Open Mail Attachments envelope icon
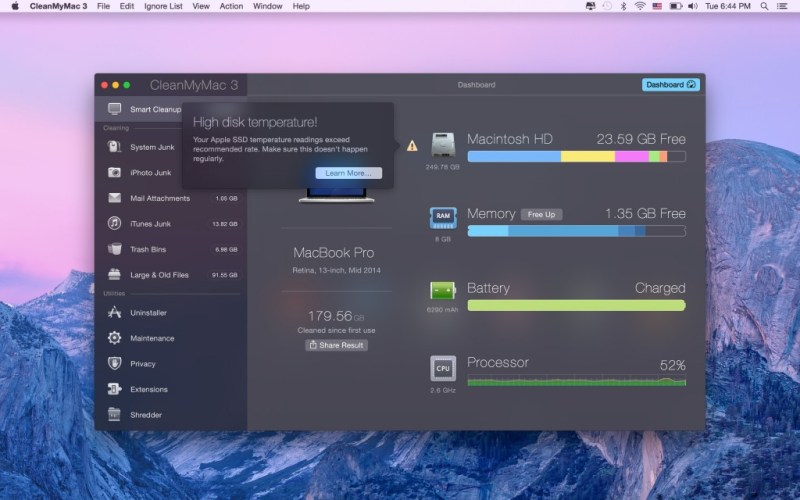Image resolution: width=800 pixels, height=500 pixels. (x=114, y=198)
